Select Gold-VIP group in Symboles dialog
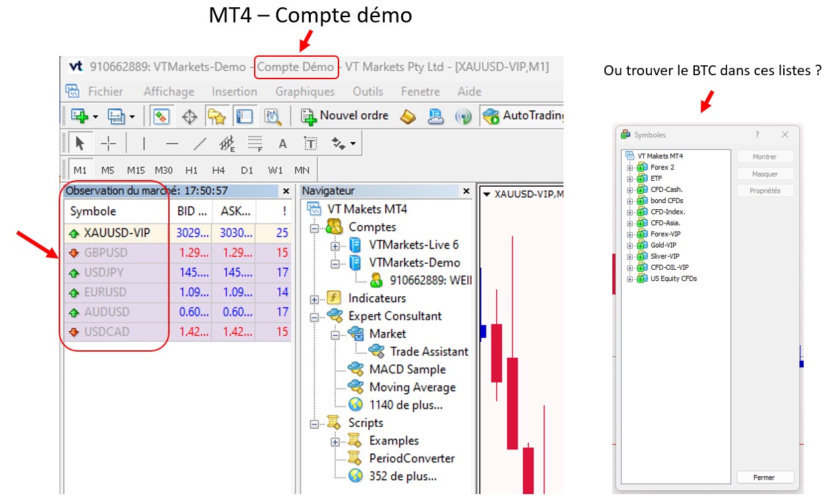 663,245
